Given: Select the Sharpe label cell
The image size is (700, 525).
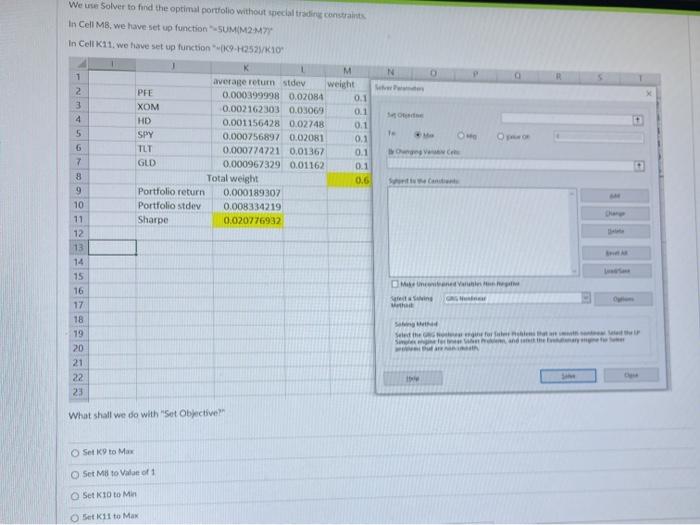Looking at the screenshot, I should [x=174, y=220].
